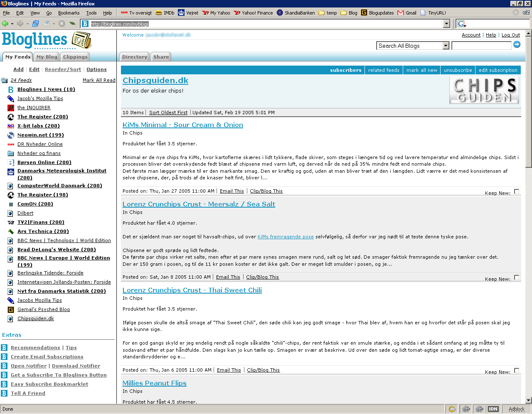The image size is (532, 414).
Task: Click the content pane scroll down arrow
Action: 528,400
